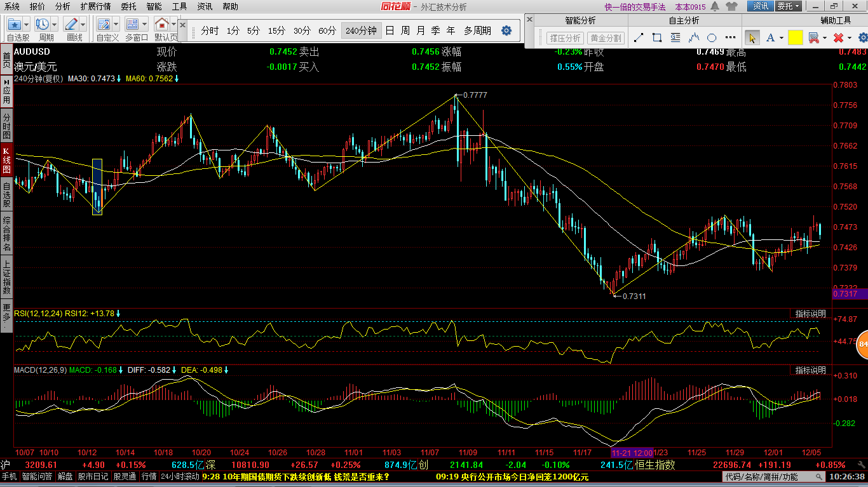Switch to 1分 period
Viewport: 868px width, 487px height.
click(233, 30)
